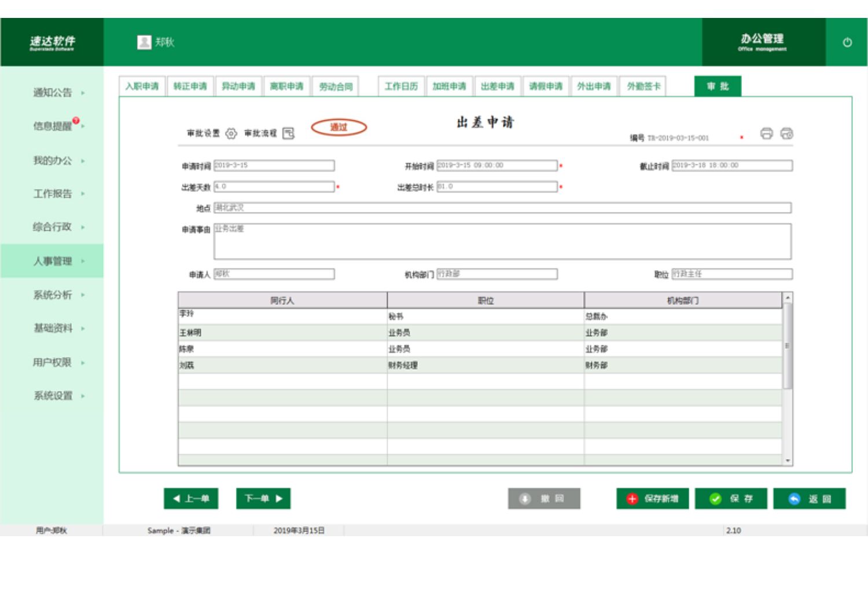868x590 pixels.
Task: Click the 职位 column header in table
Action: tap(486, 300)
